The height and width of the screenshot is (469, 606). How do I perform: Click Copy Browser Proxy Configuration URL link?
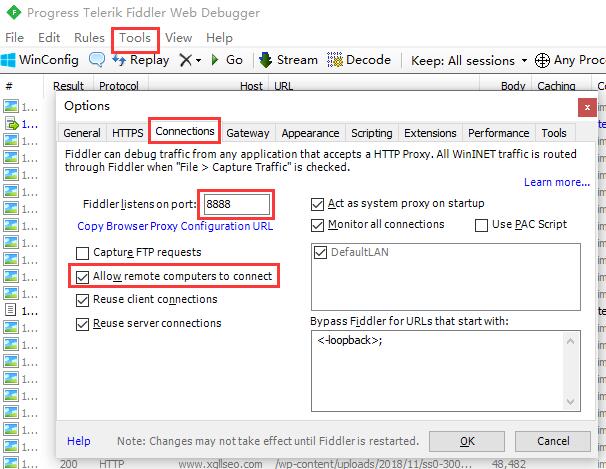pyautogui.click(x=175, y=226)
